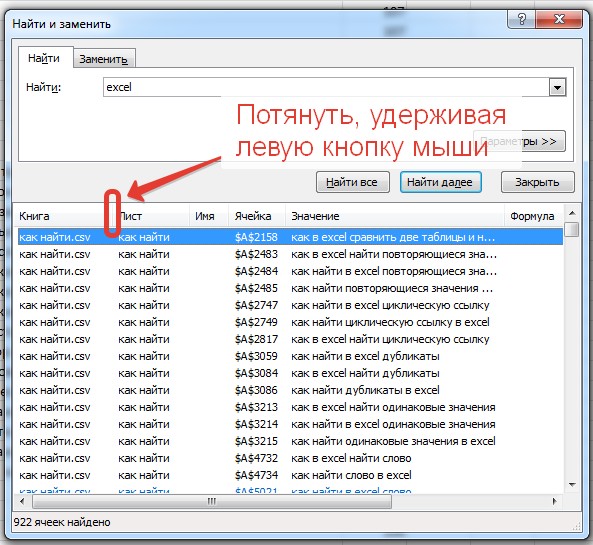Close the Find and Replace dialog

pyautogui.click(x=559, y=19)
